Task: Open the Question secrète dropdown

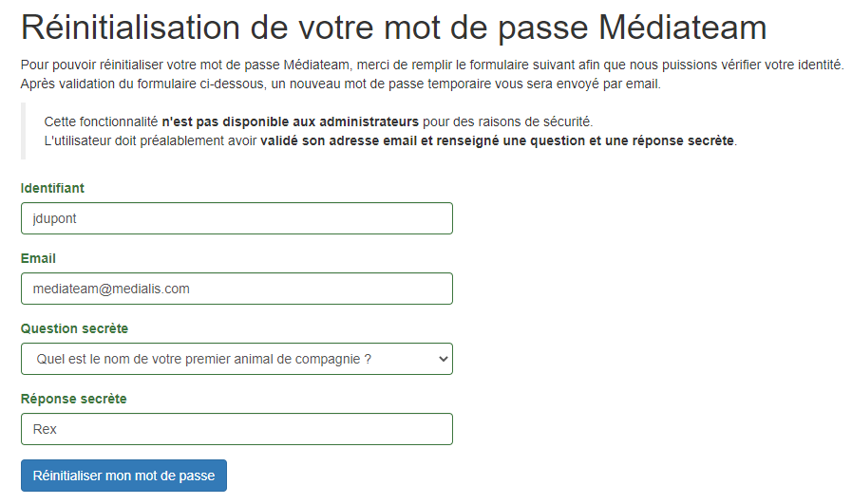Action: (x=237, y=359)
